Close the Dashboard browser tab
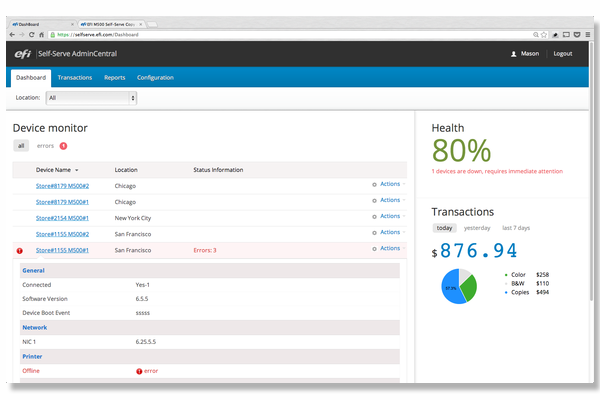This screenshot has width=600, height=400. (72, 24)
